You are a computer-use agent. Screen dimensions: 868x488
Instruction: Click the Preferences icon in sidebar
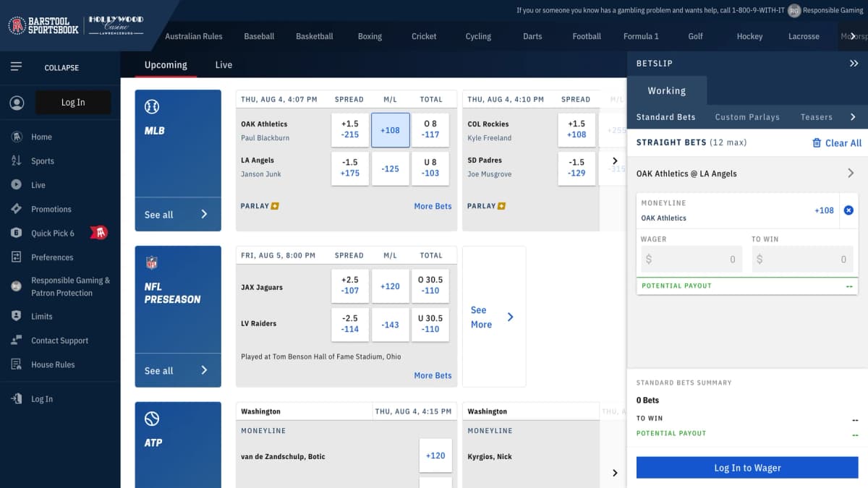[16, 257]
